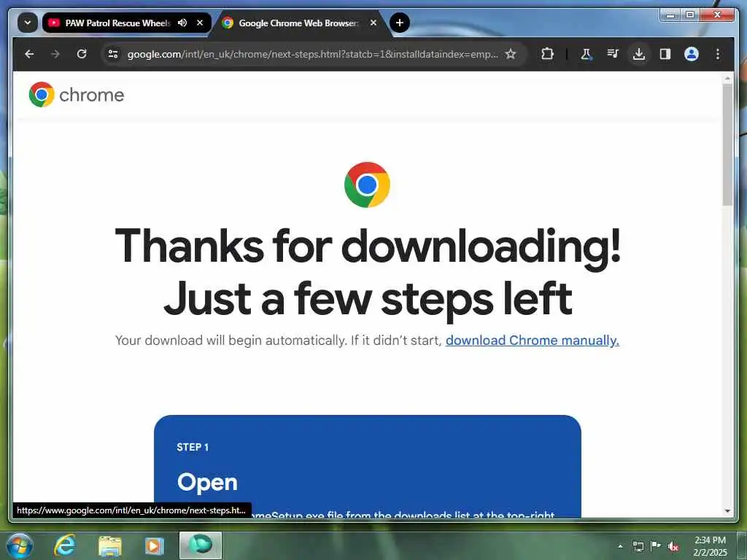Reload the current page
Image resolution: width=747 pixels, height=560 pixels.
click(x=82, y=54)
